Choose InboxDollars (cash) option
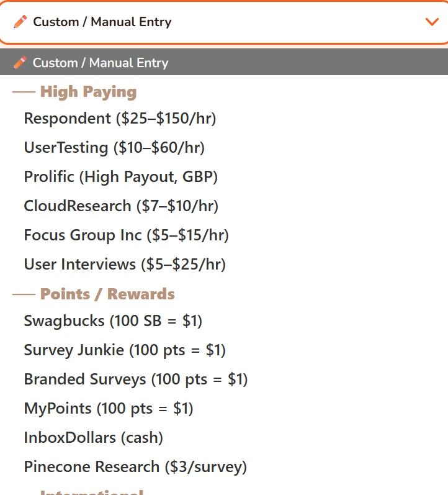 tap(93, 438)
